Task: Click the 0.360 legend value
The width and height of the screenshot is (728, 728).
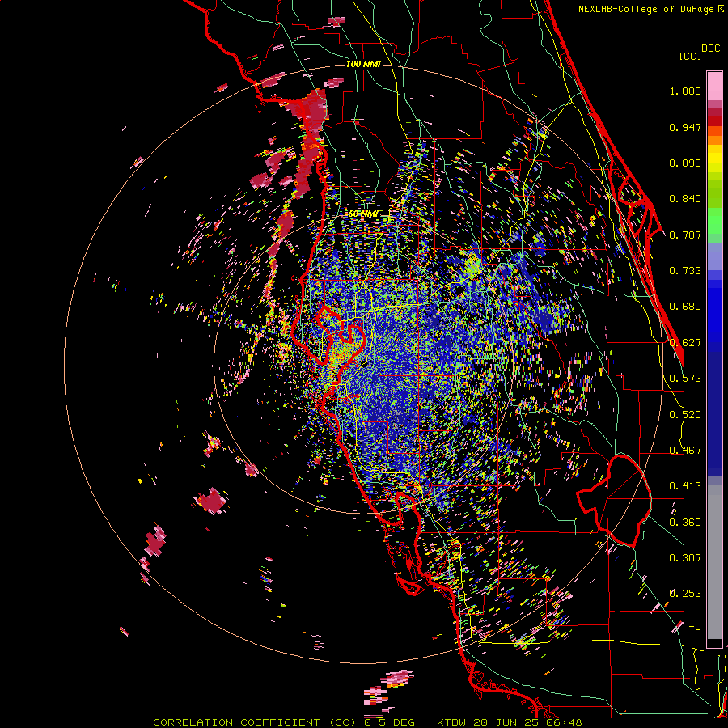Action: tap(685, 523)
